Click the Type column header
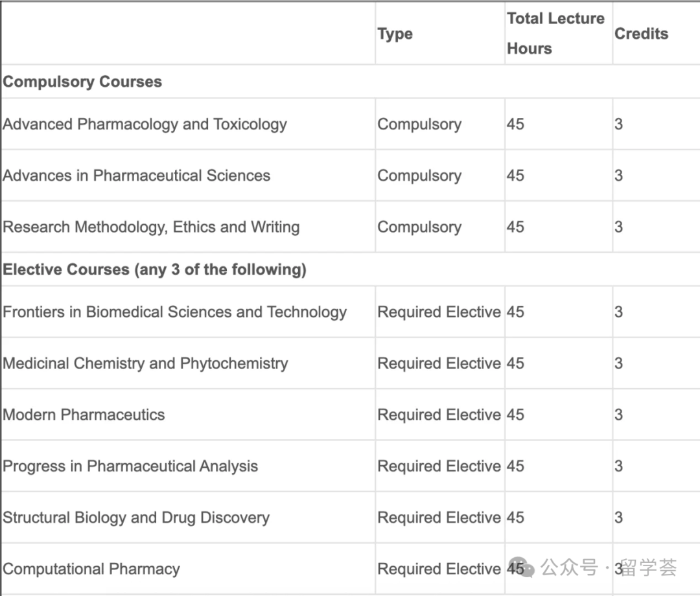 point(395,34)
